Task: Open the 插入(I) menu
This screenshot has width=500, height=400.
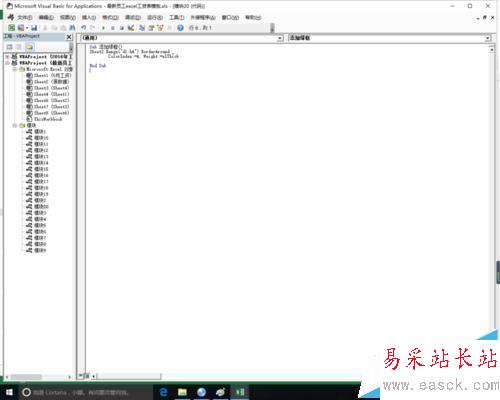Action: 89,17
